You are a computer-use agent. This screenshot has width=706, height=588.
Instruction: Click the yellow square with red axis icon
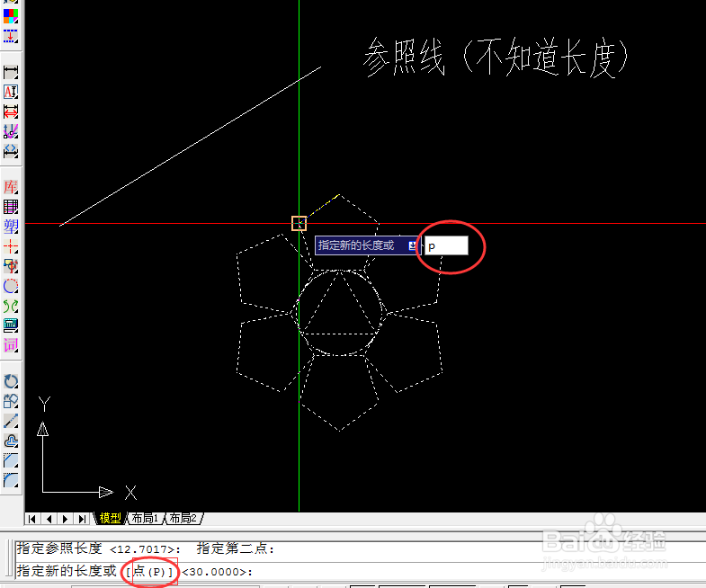point(11,266)
